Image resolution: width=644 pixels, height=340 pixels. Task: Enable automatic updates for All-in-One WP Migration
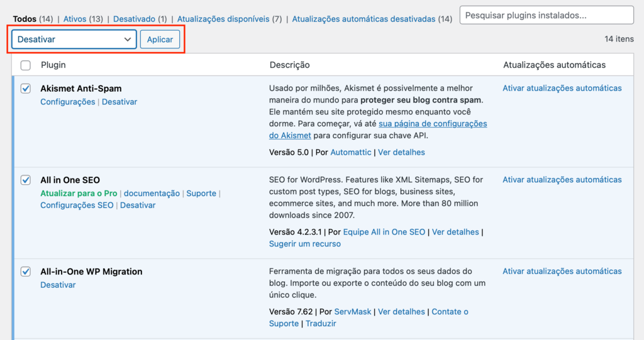click(562, 271)
